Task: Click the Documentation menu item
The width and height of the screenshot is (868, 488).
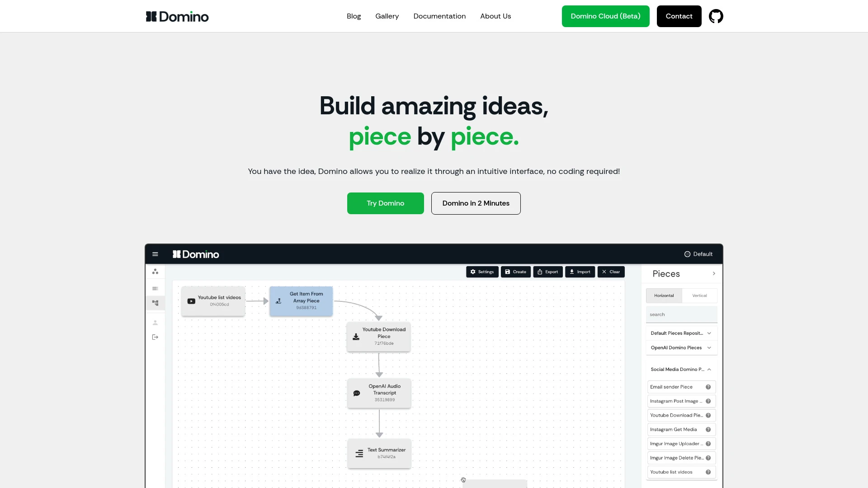Action: (x=439, y=16)
